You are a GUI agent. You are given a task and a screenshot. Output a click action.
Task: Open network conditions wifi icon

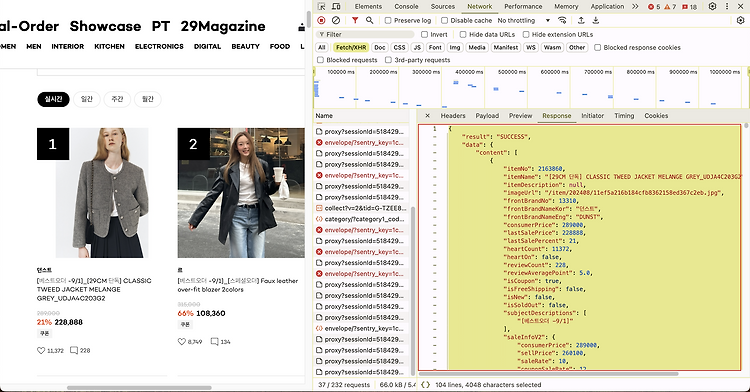click(x=562, y=21)
